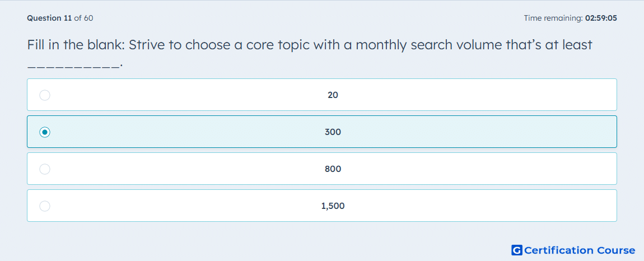Image resolution: width=644 pixels, height=261 pixels.
Task: Pick the 1,500 radio button
Action: [45, 206]
